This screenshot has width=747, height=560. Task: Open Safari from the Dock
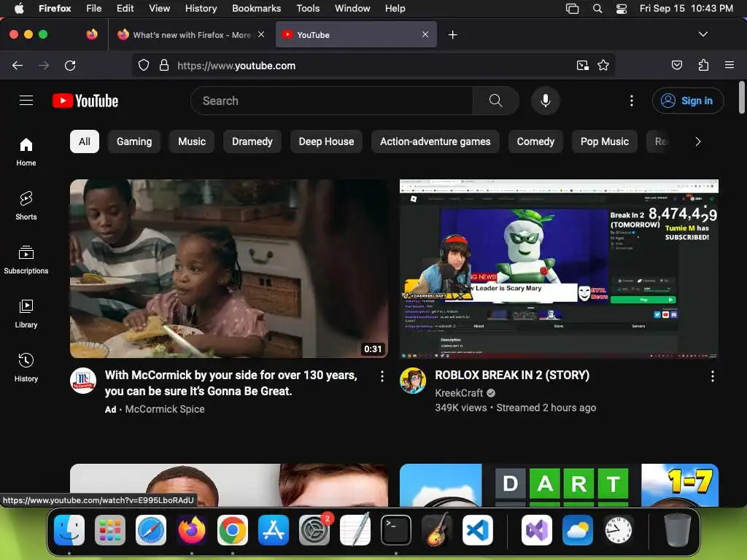[151, 530]
